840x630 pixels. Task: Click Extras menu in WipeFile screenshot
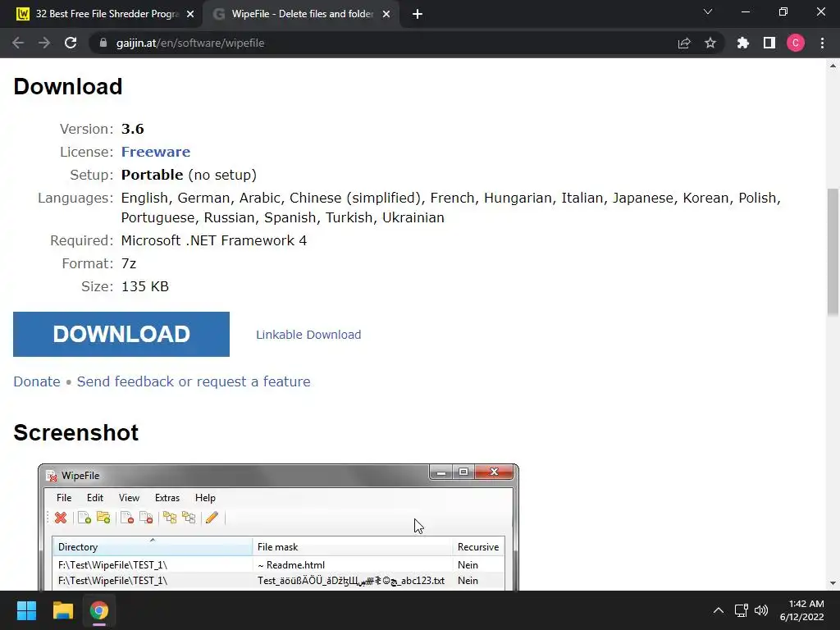[167, 498]
